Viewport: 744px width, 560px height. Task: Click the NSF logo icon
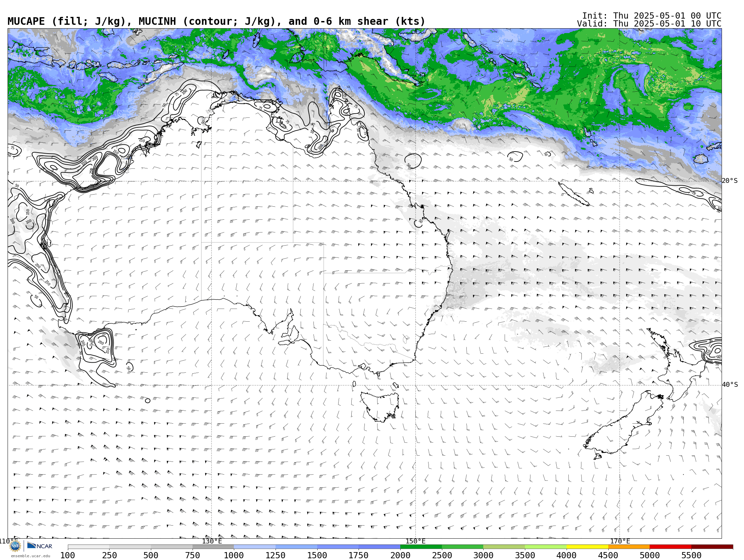(15, 546)
